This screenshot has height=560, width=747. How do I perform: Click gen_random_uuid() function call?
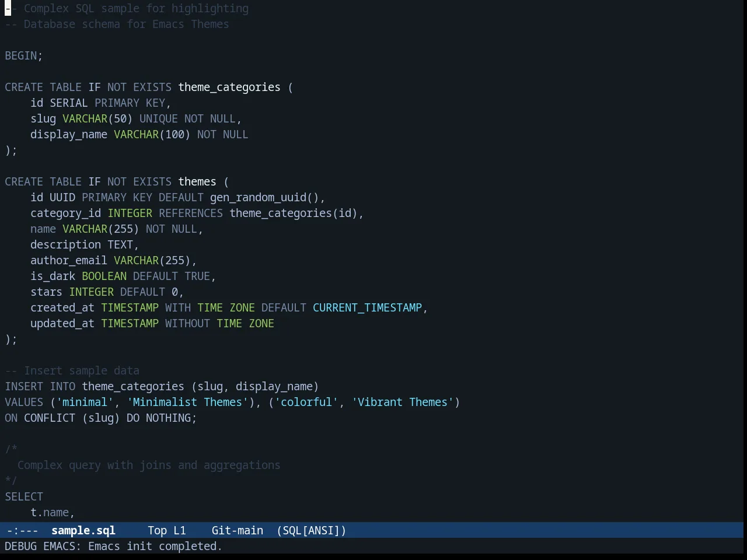(x=264, y=197)
